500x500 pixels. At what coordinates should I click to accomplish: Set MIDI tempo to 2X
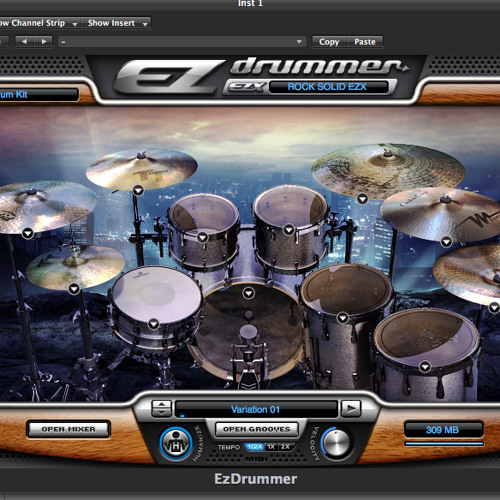coord(285,447)
